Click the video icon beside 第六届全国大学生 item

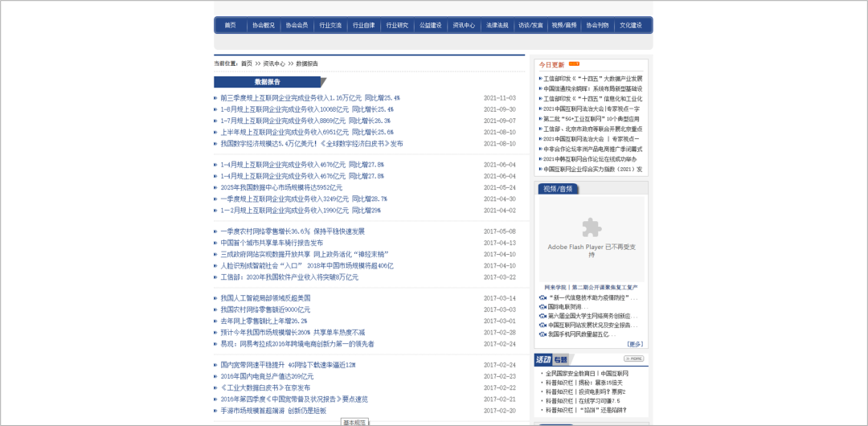click(x=543, y=316)
